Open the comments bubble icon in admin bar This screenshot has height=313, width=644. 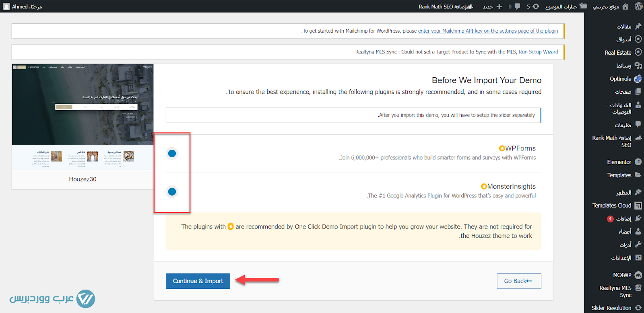[517, 6]
